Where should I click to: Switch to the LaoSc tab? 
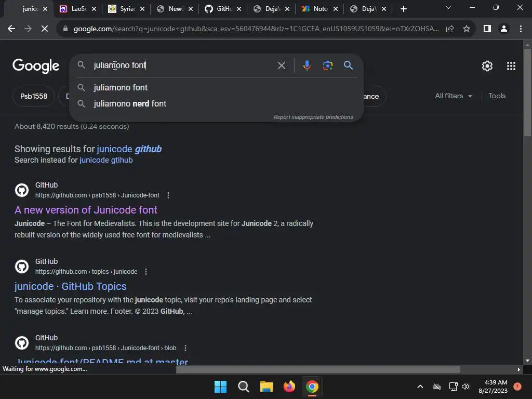point(79,9)
